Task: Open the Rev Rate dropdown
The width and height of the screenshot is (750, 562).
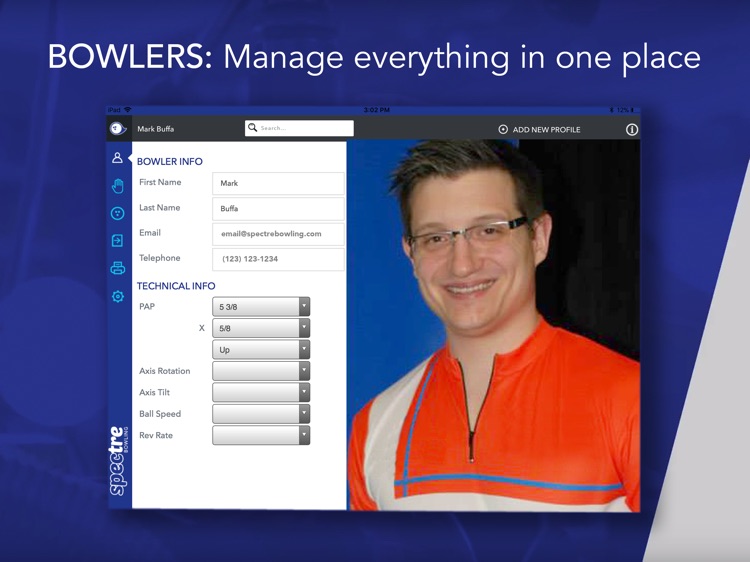Action: click(261, 435)
